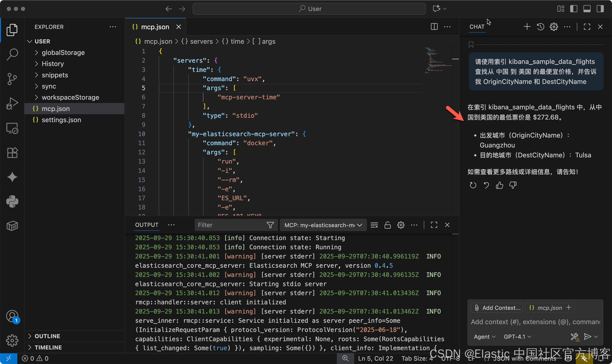Toggle output scroll lock
612x364 pixels.
coord(388,225)
